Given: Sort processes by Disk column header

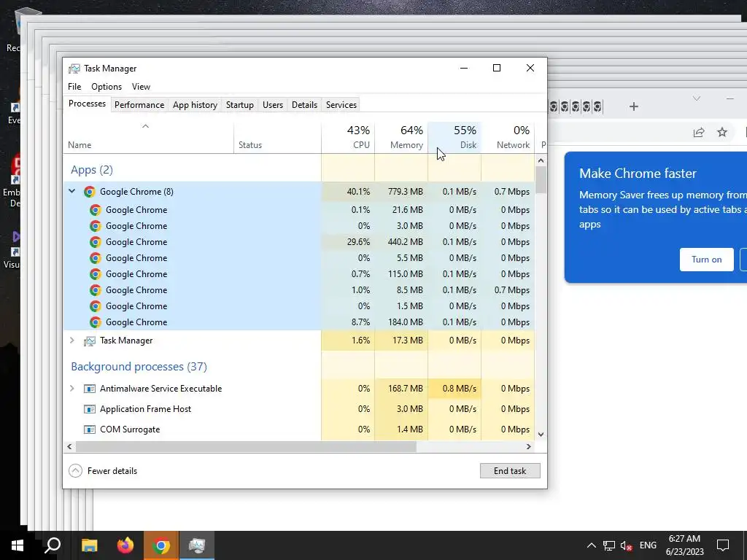Looking at the screenshot, I should click(x=455, y=138).
